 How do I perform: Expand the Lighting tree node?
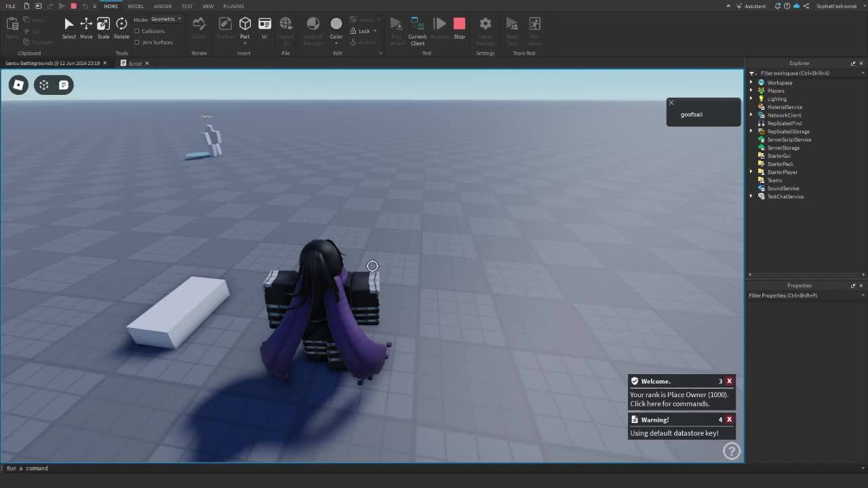(751, 99)
